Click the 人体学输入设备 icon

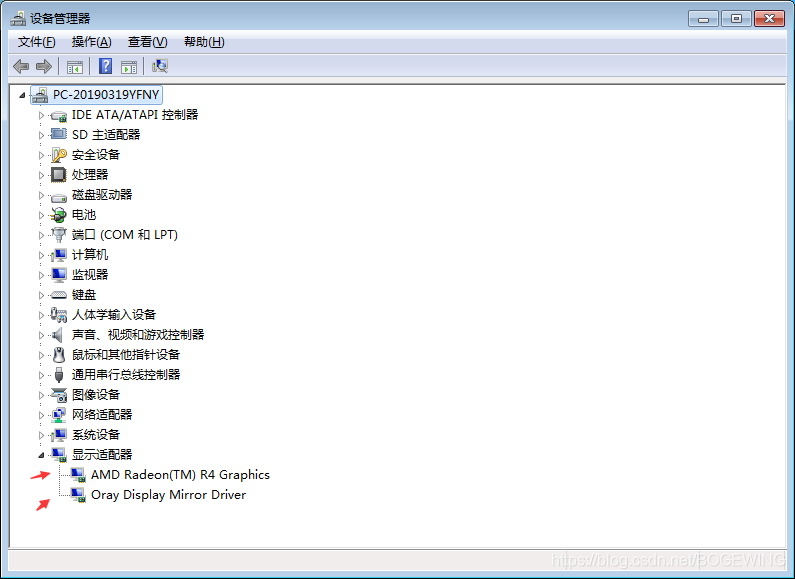coord(59,315)
